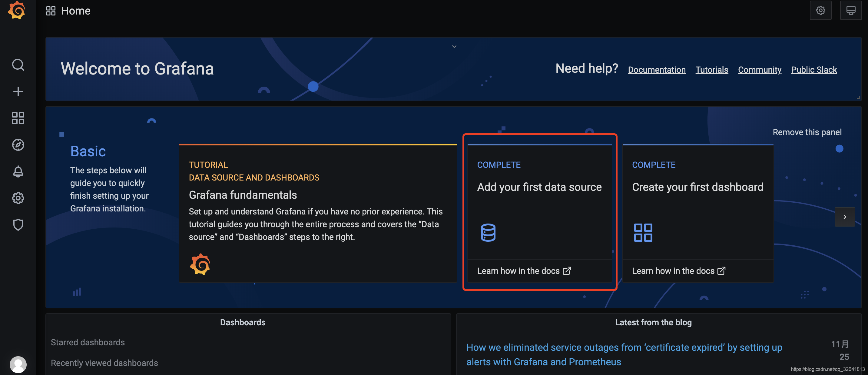Select Tutorials from help options
The width and height of the screenshot is (868, 375).
[712, 69]
